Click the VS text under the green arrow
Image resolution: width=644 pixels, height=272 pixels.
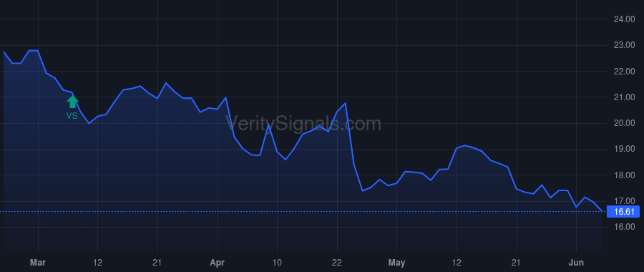(x=72, y=116)
